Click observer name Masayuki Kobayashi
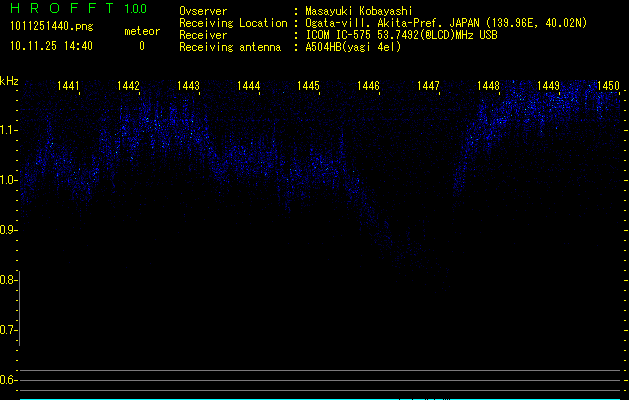The image size is (629, 400). (x=359, y=11)
